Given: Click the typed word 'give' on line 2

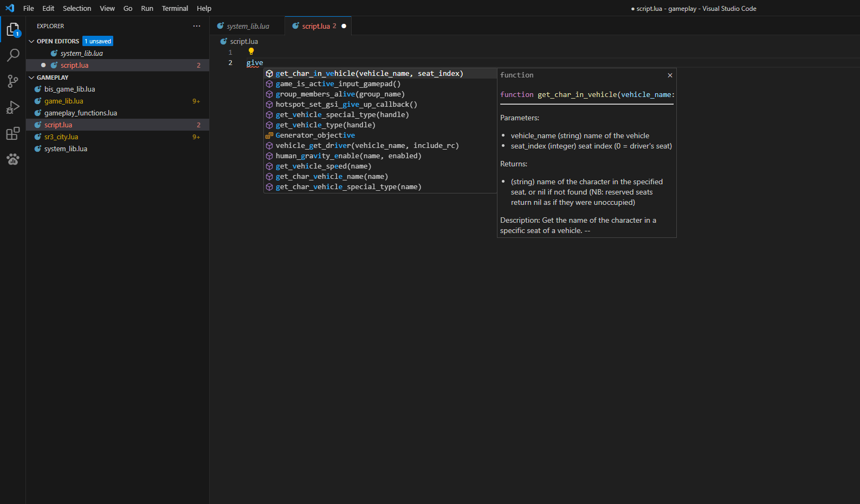Looking at the screenshot, I should 255,63.
